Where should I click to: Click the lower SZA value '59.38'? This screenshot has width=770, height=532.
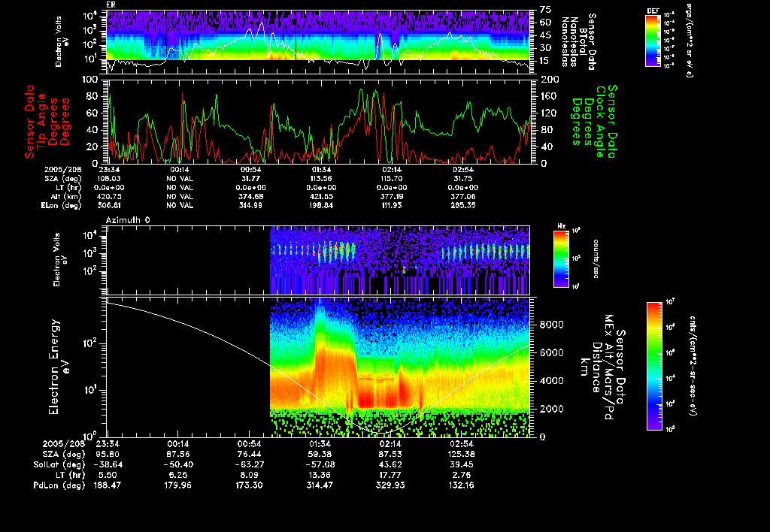[x=320, y=455]
